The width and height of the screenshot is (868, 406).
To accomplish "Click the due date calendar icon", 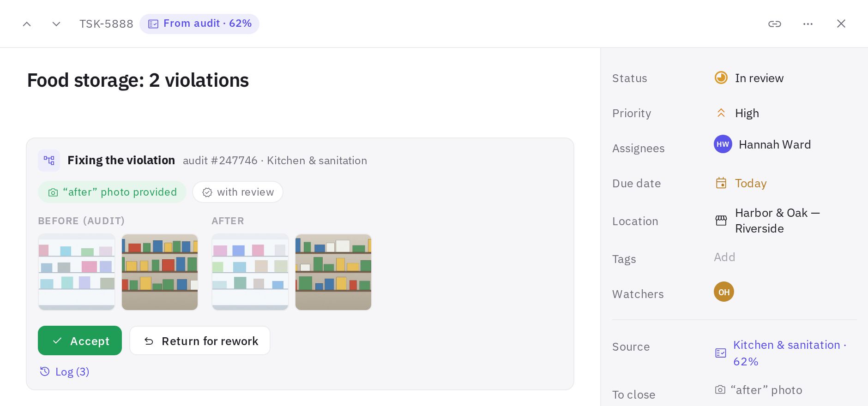I will (721, 183).
